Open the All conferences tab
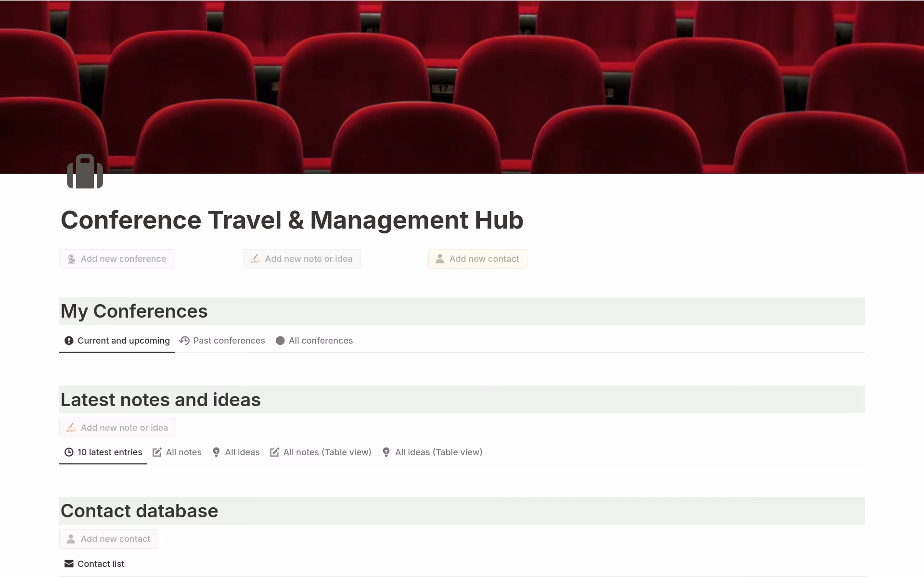The image size is (924, 577). [321, 340]
